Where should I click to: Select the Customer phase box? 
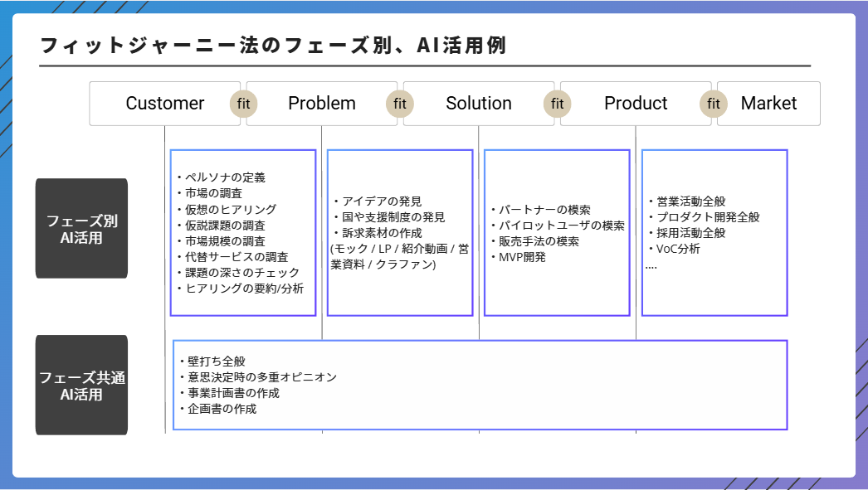[164, 104]
